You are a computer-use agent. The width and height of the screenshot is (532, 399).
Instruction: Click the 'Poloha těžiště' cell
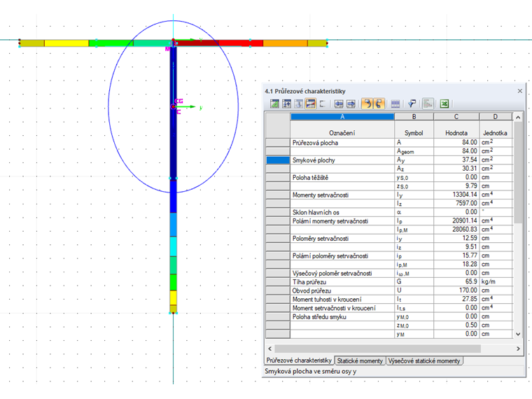click(342, 177)
